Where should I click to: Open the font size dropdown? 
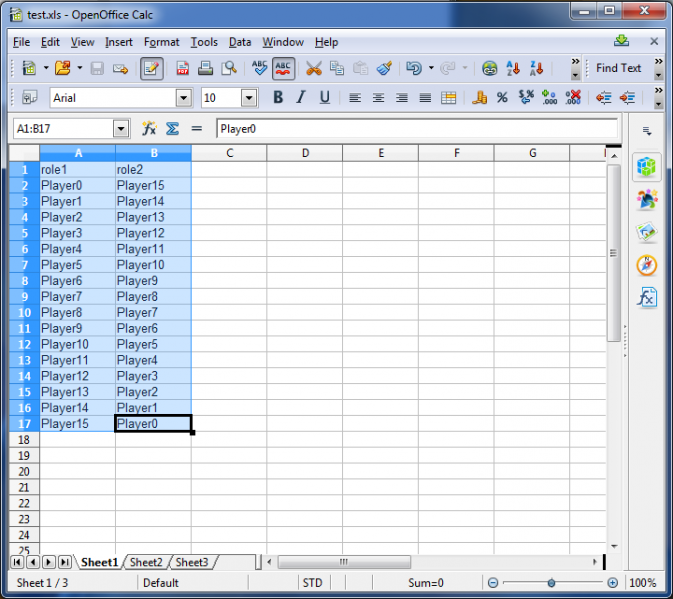[249, 98]
